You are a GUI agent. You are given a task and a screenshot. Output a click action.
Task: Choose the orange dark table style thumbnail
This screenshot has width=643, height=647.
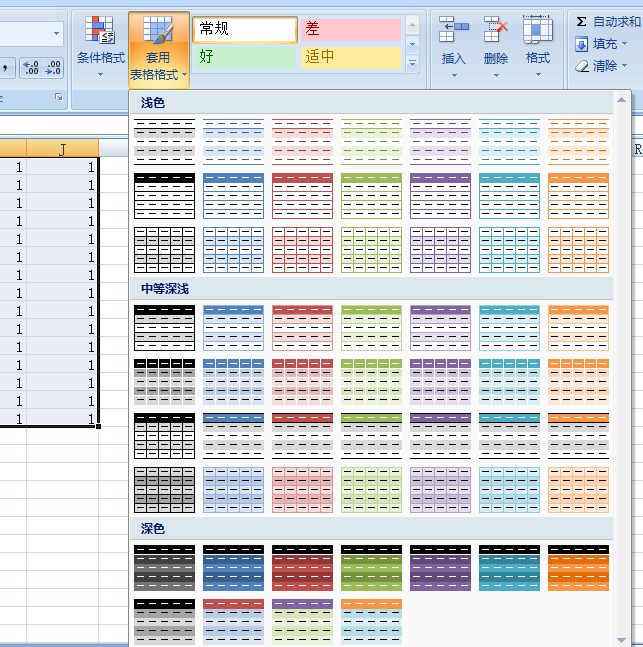tap(577, 567)
